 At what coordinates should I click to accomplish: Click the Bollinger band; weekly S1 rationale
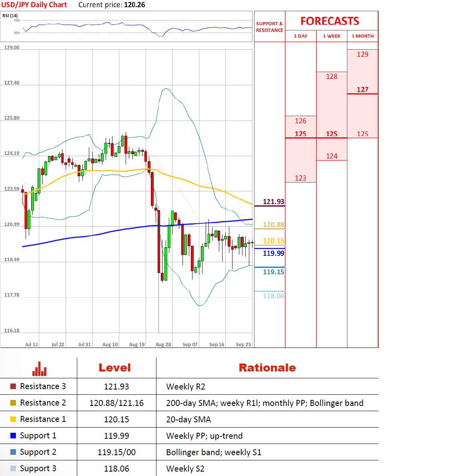pos(214,452)
